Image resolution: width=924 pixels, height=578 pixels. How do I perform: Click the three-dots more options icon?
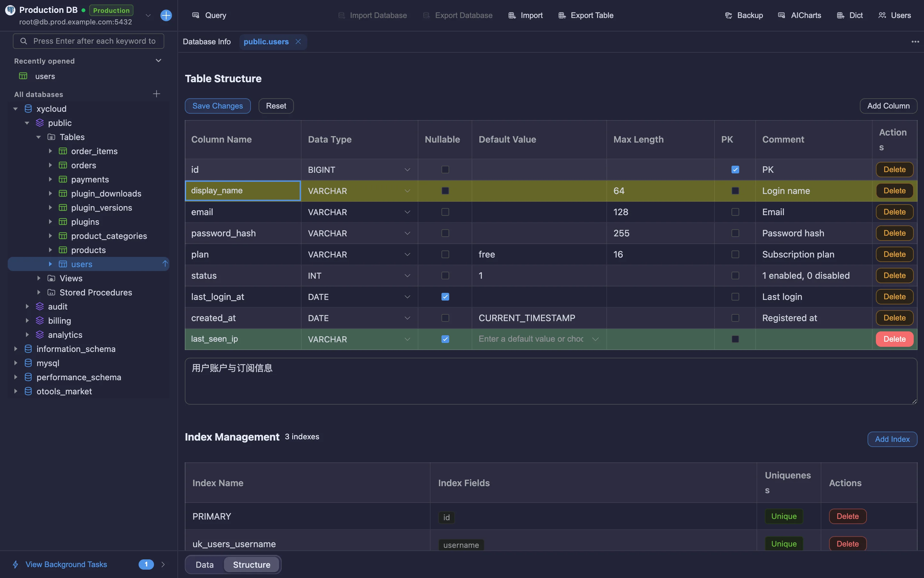coord(915,42)
